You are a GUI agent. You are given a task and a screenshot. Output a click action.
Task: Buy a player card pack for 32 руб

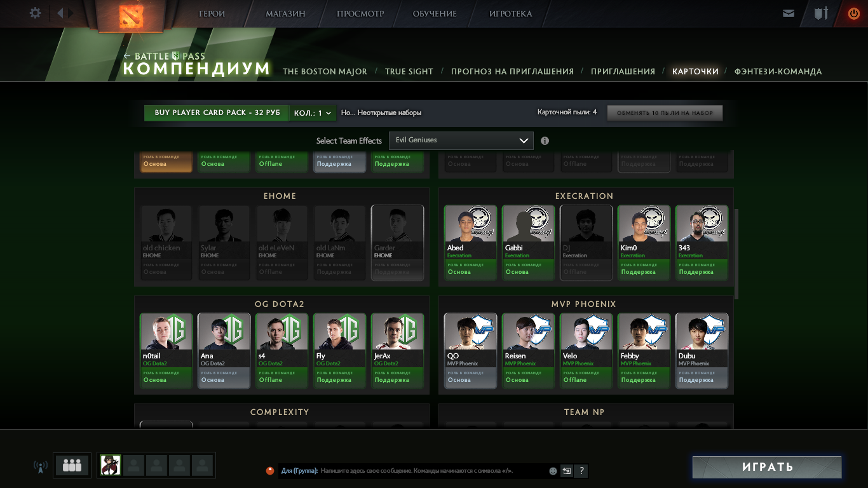tap(217, 113)
